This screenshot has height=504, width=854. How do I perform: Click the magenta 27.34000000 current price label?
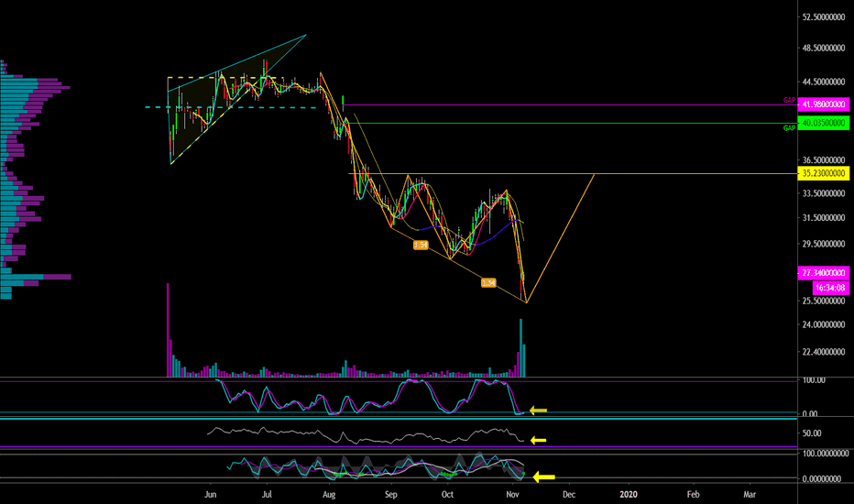pos(823,272)
